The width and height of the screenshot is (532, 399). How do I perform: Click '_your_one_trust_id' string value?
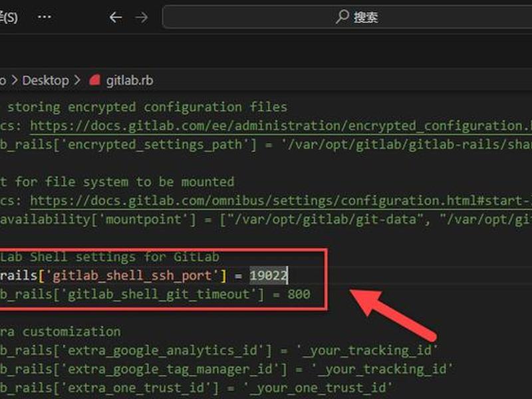click(x=318, y=388)
